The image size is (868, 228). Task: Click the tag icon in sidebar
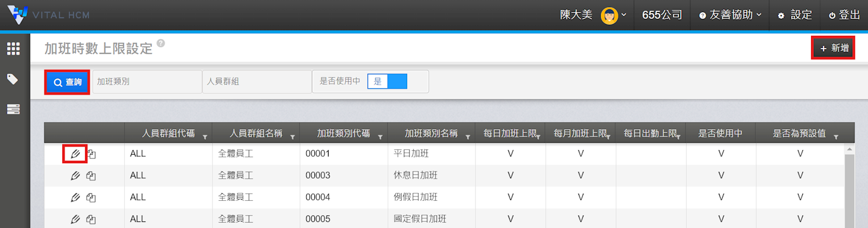click(x=13, y=79)
